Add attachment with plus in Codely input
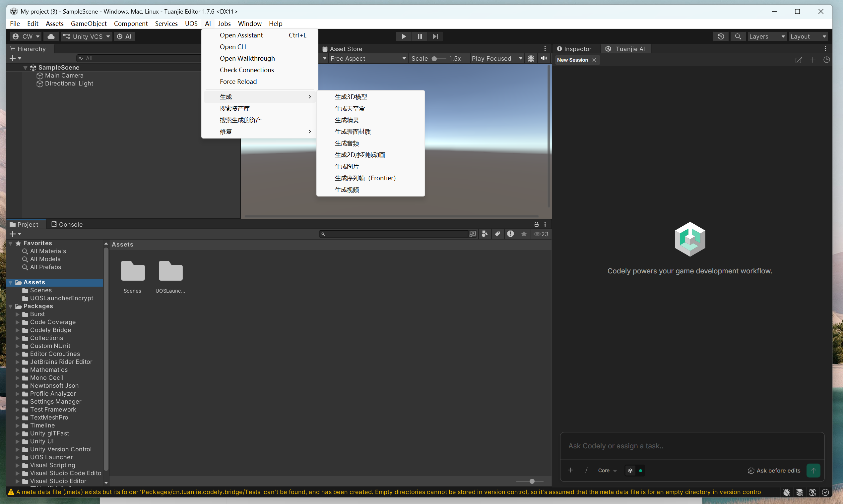The image size is (843, 504). click(570, 471)
